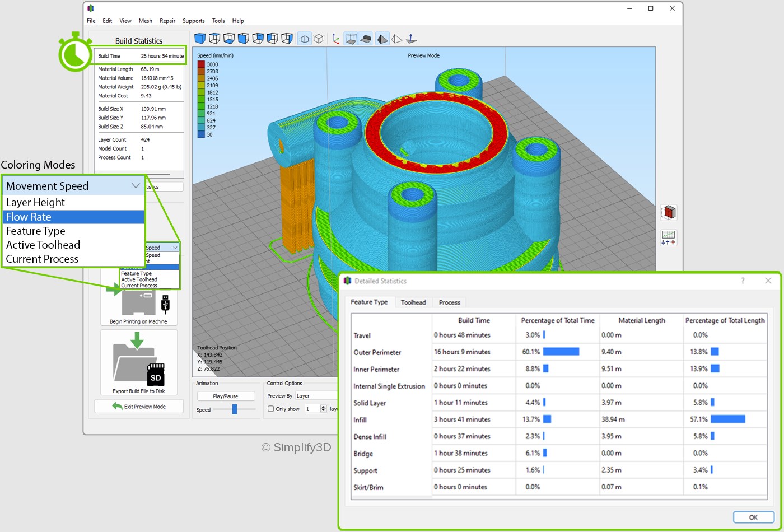Choose Feature Type in coloring modes list
Image resolution: width=784 pixels, height=532 pixels.
click(35, 231)
